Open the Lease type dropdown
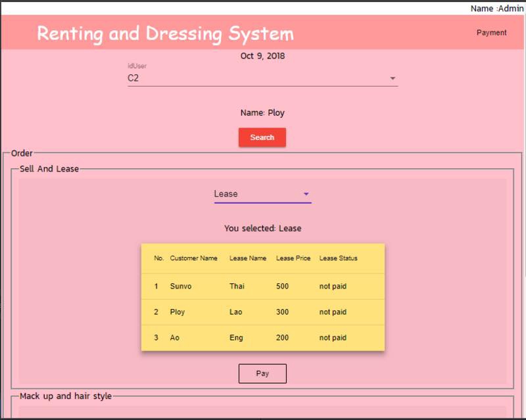Viewport: 526px width, 420px height. [262, 195]
